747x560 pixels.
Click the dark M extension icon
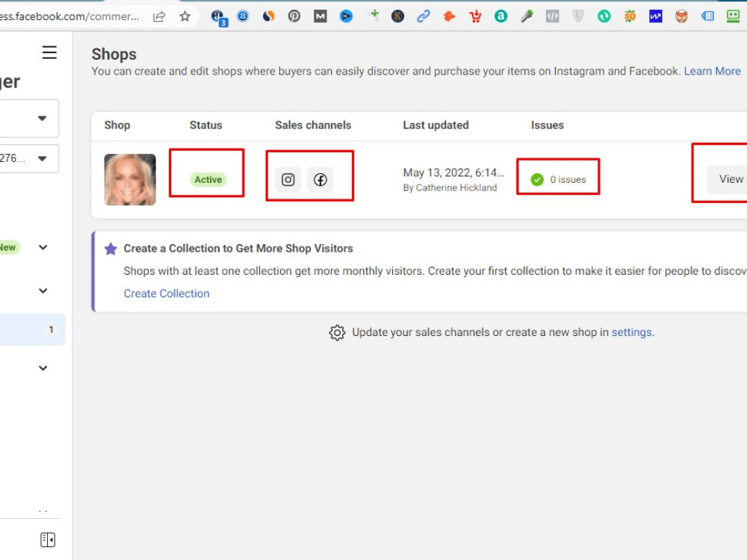320,16
